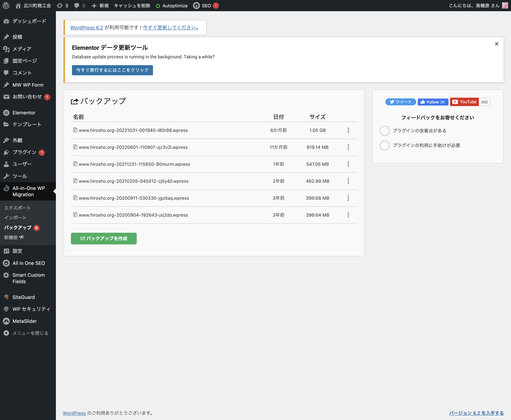Open 新機能 submenu item with megaphone
The image size is (511, 420).
14,237
